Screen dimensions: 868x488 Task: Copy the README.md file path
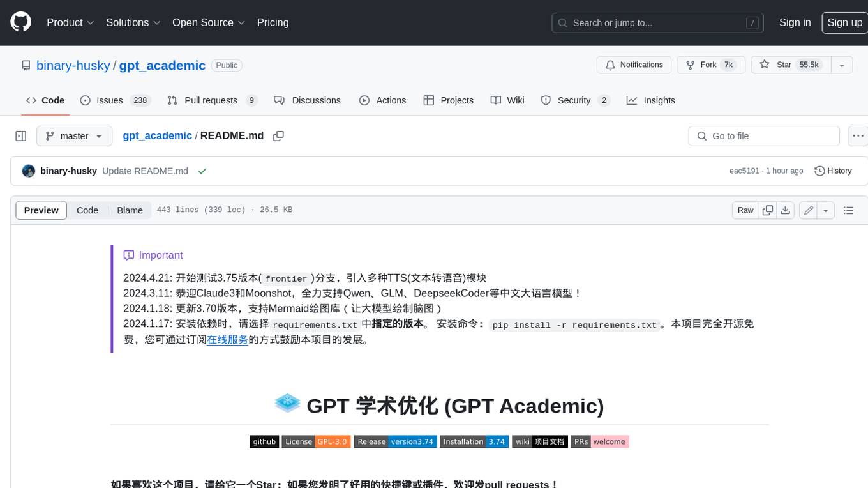click(x=278, y=136)
